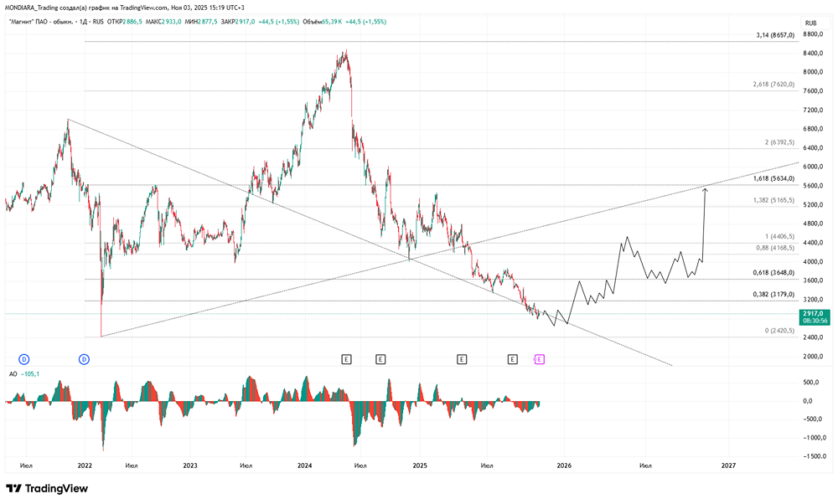Click the МАКС high value 2933,0
Image resolution: width=838 pixels, height=504 pixels.
tap(172, 22)
